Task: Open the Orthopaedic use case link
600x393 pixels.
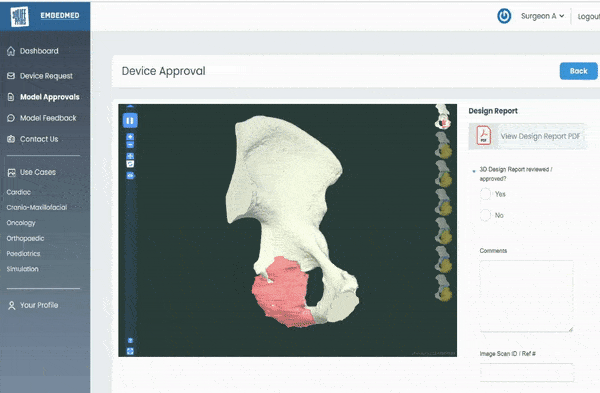Action: pos(25,238)
